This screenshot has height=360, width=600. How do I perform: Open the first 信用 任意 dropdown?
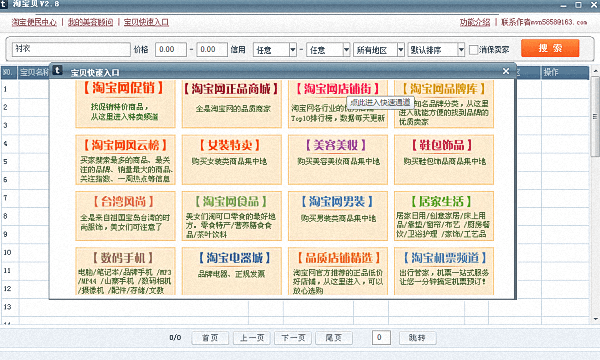point(275,50)
